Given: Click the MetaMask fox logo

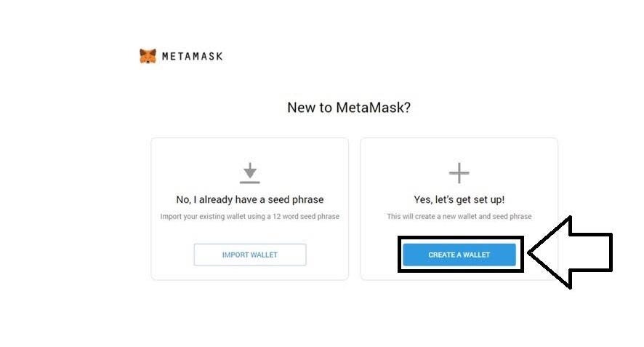Looking at the screenshot, I should tap(148, 56).
